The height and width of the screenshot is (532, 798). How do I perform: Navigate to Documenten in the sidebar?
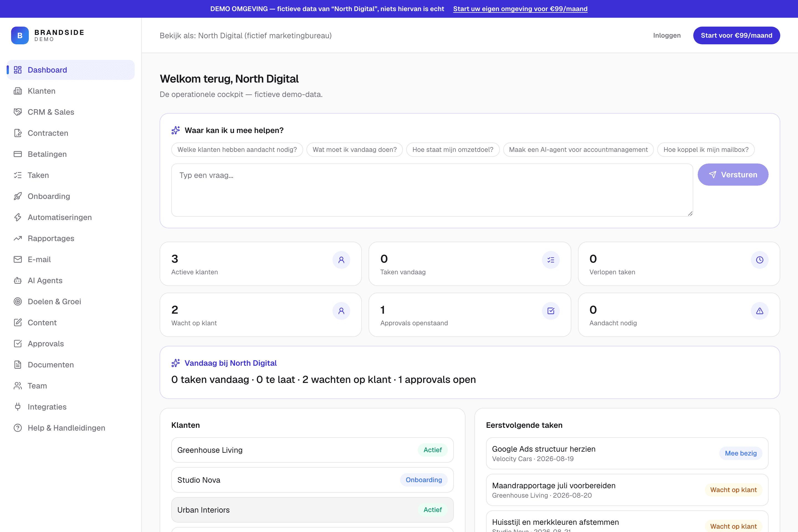[x=71, y=364]
